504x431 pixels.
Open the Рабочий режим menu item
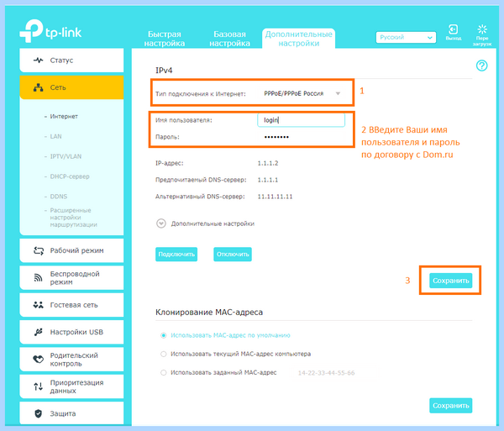pyautogui.click(x=71, y=250)
